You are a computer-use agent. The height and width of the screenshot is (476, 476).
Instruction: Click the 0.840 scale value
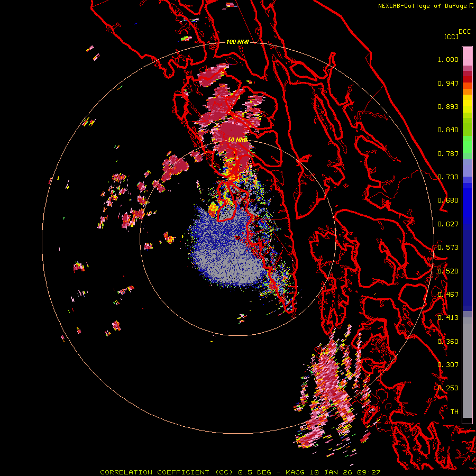tap(448, 130)
